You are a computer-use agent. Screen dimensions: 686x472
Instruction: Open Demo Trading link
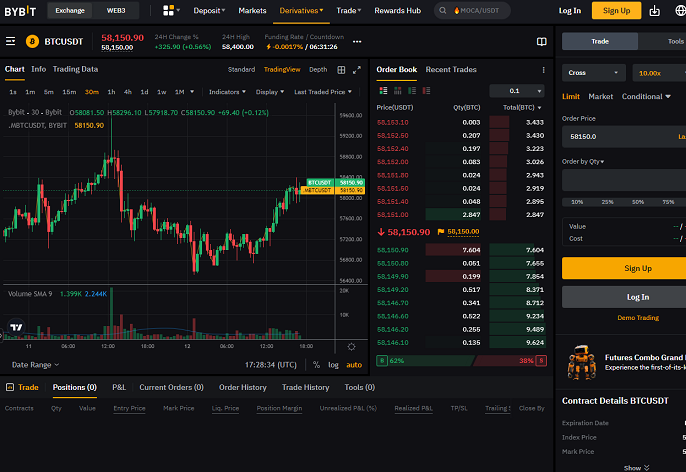638,318
